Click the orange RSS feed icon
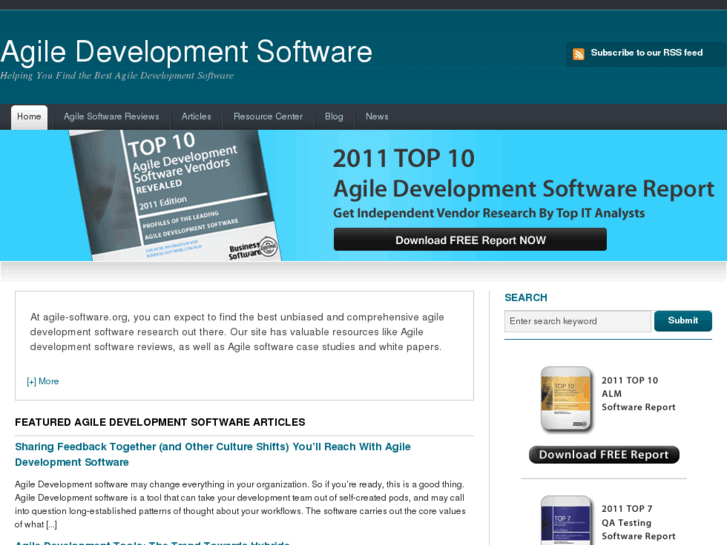Image resolution: width=727 pixels, height=545 pixels. tap(578, 54)
